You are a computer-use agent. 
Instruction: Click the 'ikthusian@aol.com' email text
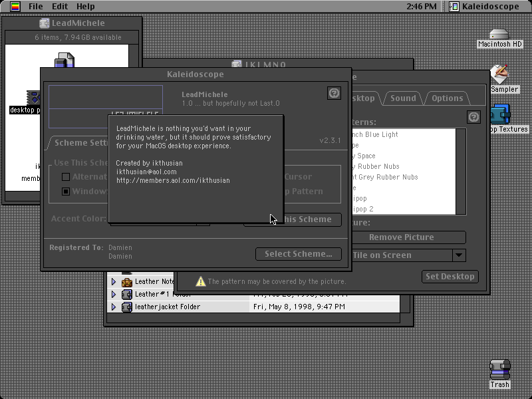pos(146,172)
